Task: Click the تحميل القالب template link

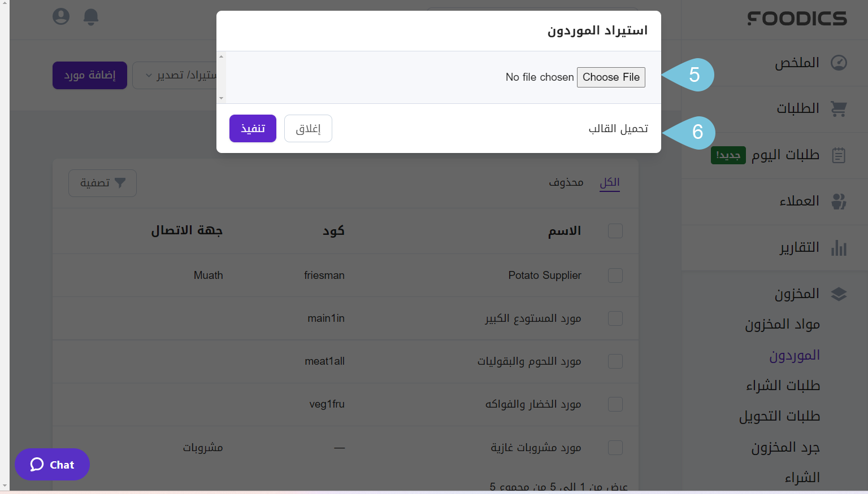Action: 617,129
